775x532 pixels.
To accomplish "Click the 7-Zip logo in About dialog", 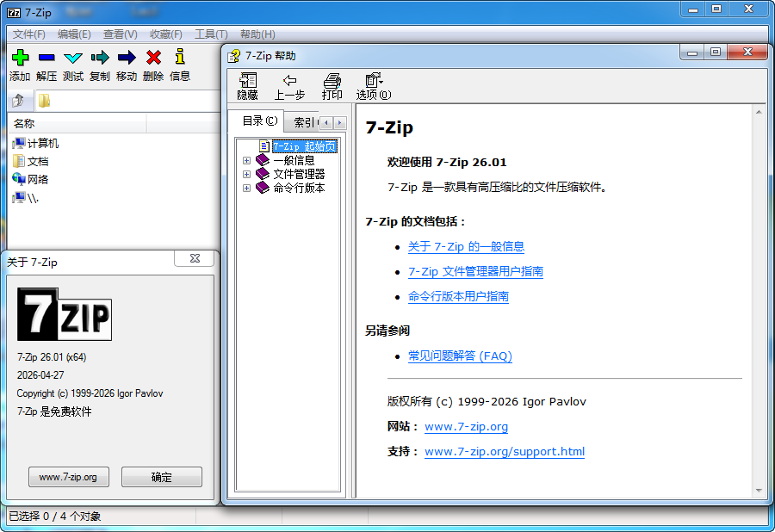I will tap(65, 314).
